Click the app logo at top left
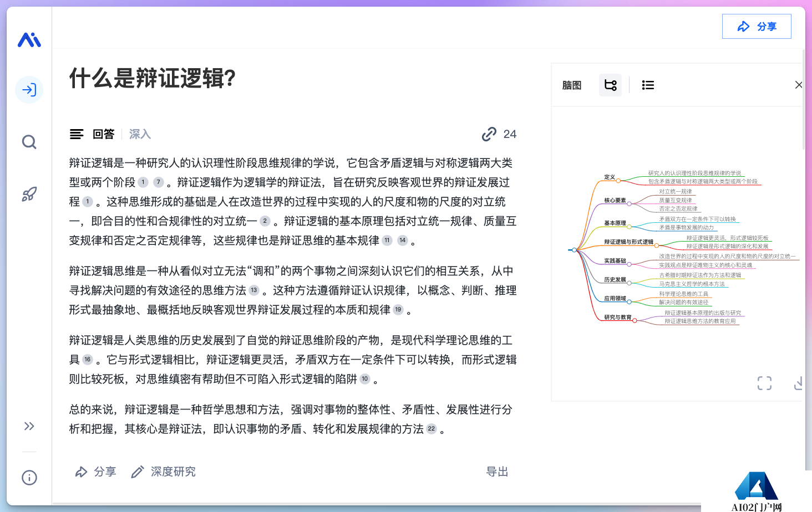Screen dimensions: 812x512 29,40
